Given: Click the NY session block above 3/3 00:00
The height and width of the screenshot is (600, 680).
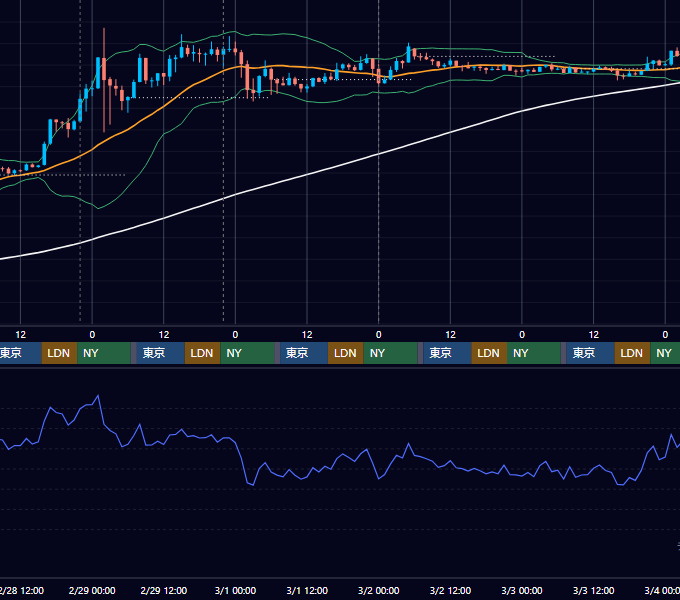Looking at the screenshot, I should (x=533, y=353).
